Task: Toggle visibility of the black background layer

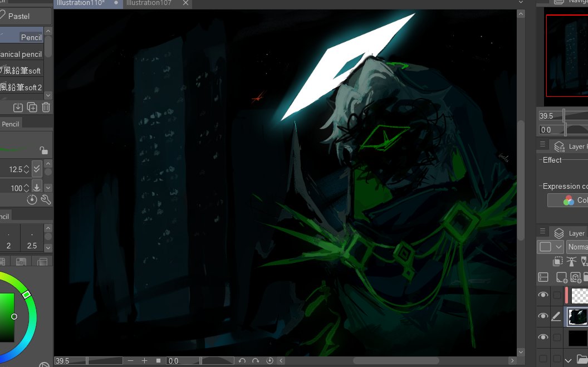Action: 543,337
